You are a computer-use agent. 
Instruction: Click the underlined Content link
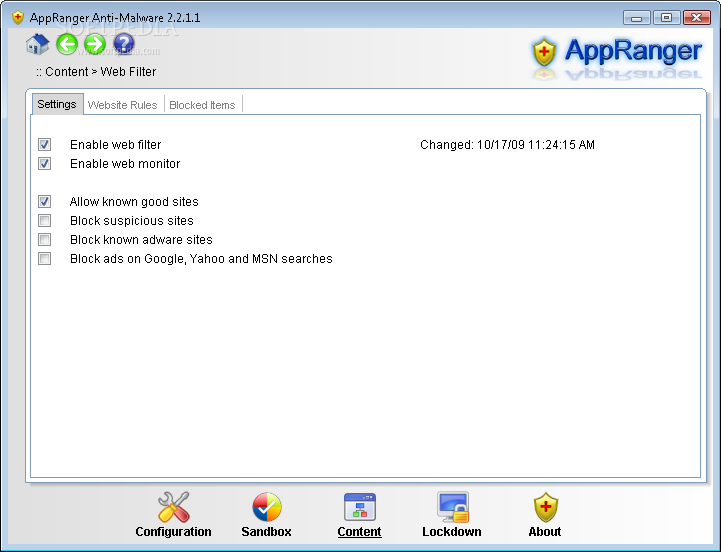pos(360,532)
